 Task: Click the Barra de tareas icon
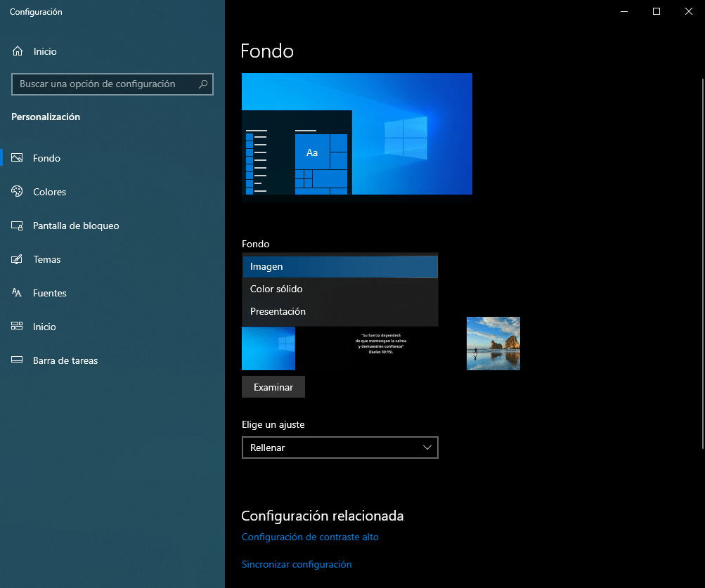18,360
